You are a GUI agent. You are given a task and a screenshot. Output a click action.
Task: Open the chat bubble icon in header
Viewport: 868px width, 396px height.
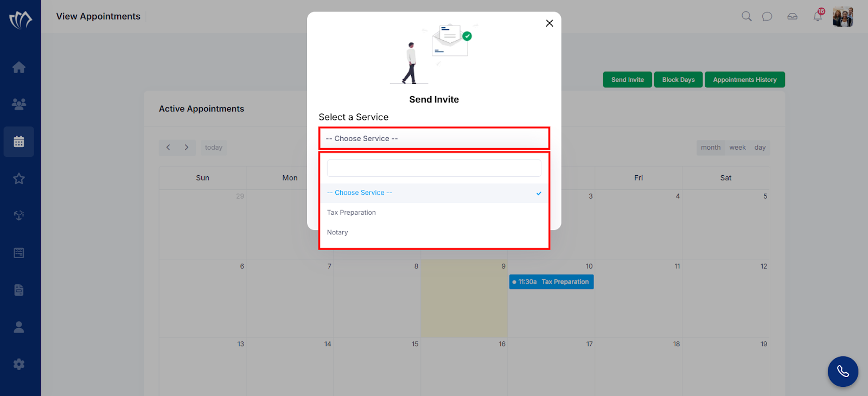(x=767, y=16)
